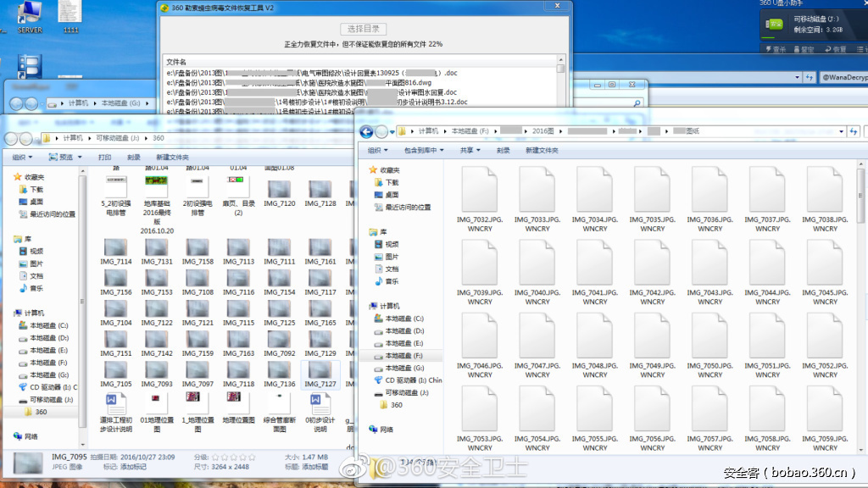Click the folder icon in the F: address bar
This screenshot has width=868, height=488.
pos(402,132)
